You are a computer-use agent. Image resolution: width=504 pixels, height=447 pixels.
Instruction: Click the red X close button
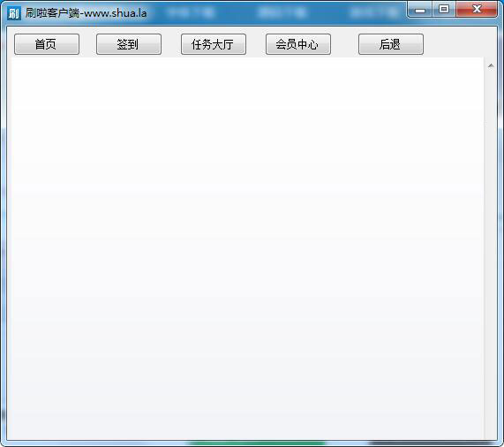click(477, 10)
